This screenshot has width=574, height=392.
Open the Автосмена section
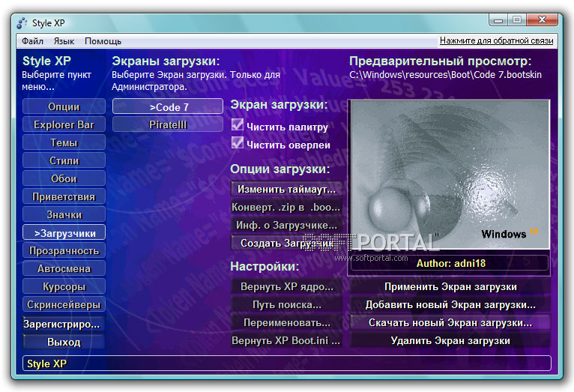(x=64, y=268)
